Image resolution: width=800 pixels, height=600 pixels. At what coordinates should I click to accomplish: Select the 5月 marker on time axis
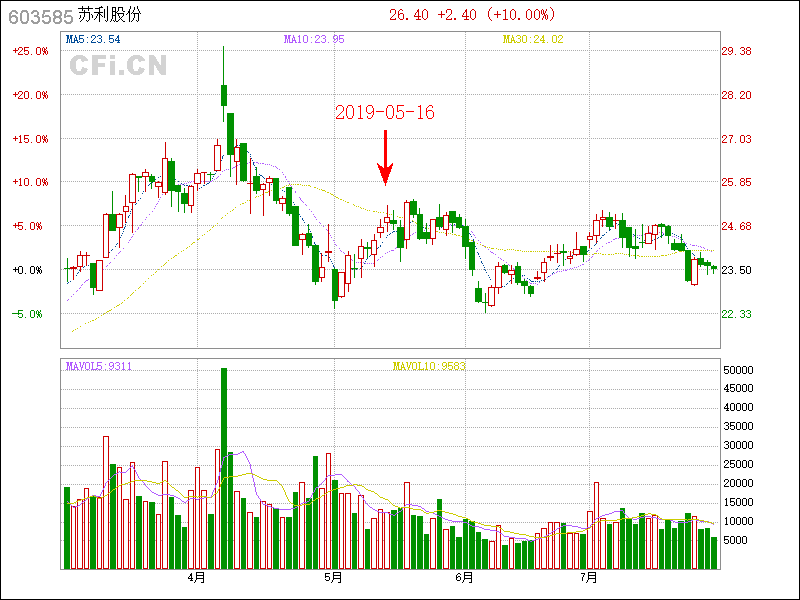333,578
